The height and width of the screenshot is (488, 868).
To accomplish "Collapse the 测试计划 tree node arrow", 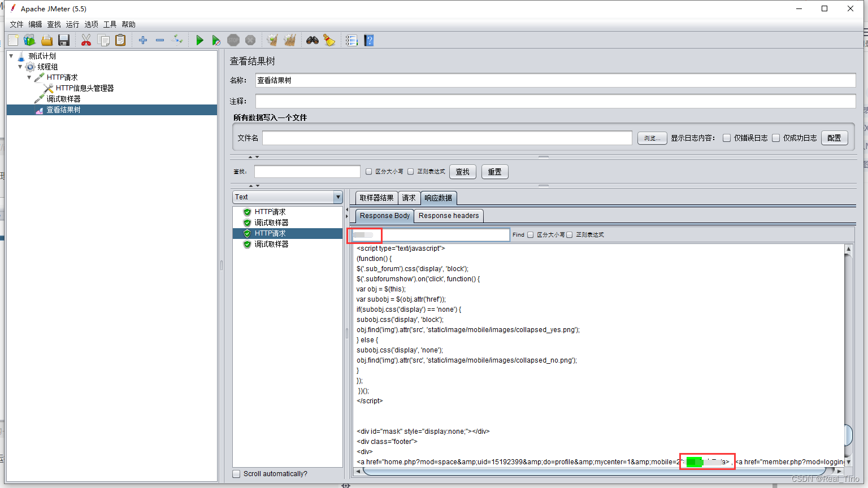I will point(11,56).
